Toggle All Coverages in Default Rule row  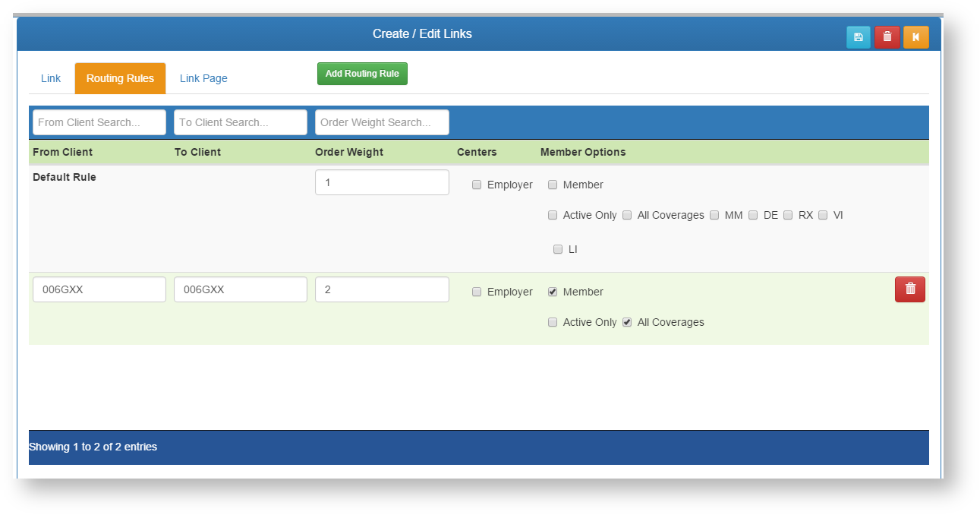[627, 215]
